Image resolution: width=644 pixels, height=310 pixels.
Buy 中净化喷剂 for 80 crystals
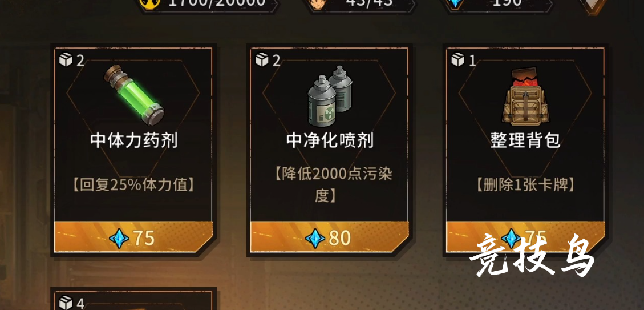[329, 237]
